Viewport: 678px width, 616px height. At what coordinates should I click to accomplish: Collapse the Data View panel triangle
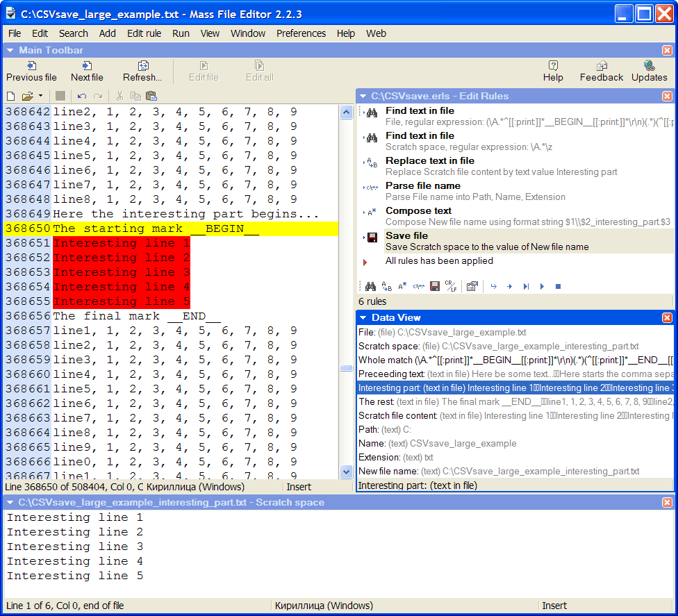(363, 318)
